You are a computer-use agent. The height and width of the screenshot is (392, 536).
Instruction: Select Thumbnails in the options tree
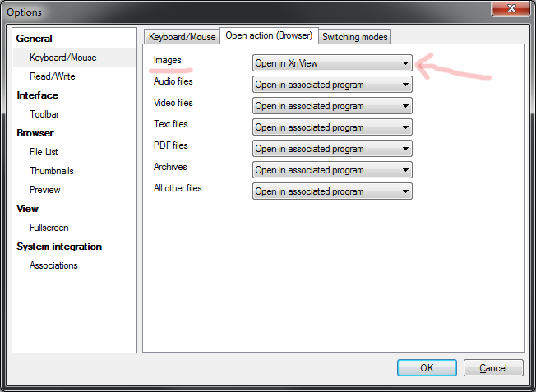click(52, 171)
